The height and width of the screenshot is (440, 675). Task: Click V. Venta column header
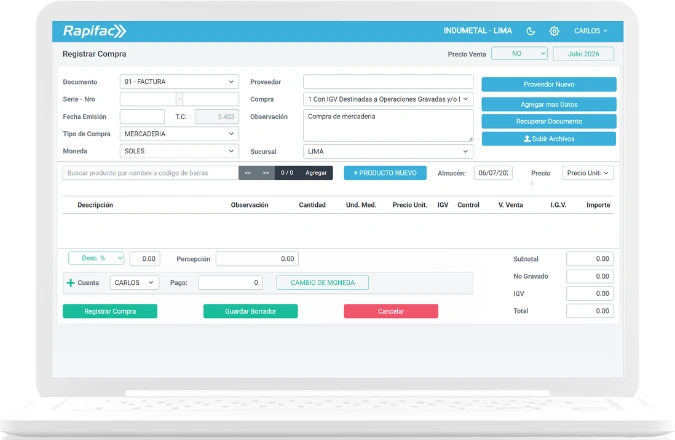(511, 205)
